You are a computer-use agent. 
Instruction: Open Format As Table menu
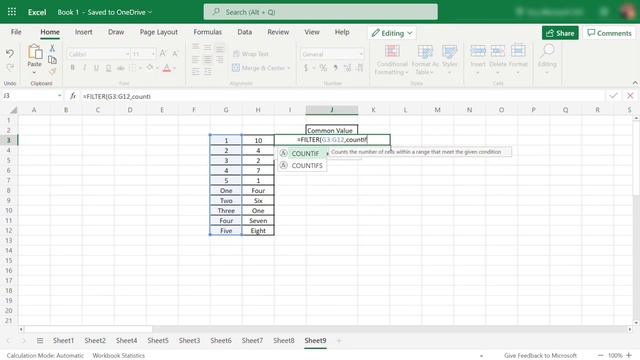click(425, 60)
